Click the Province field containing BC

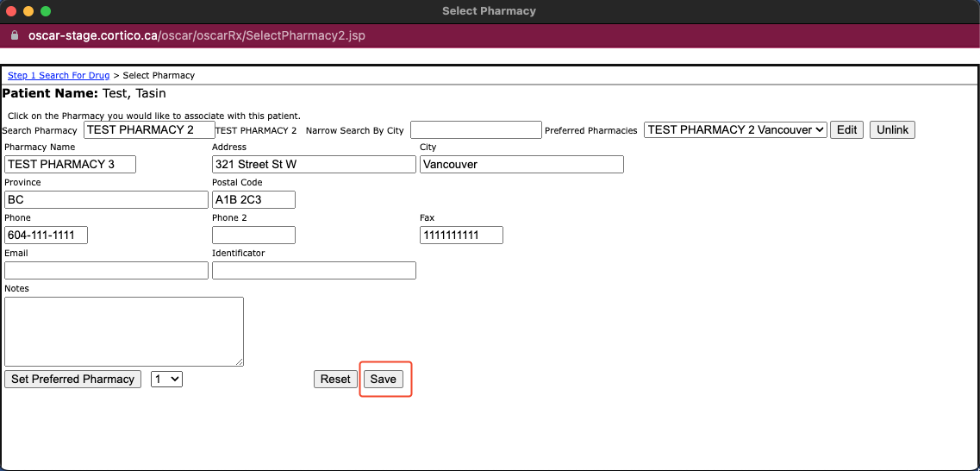(x=106, y=199)
